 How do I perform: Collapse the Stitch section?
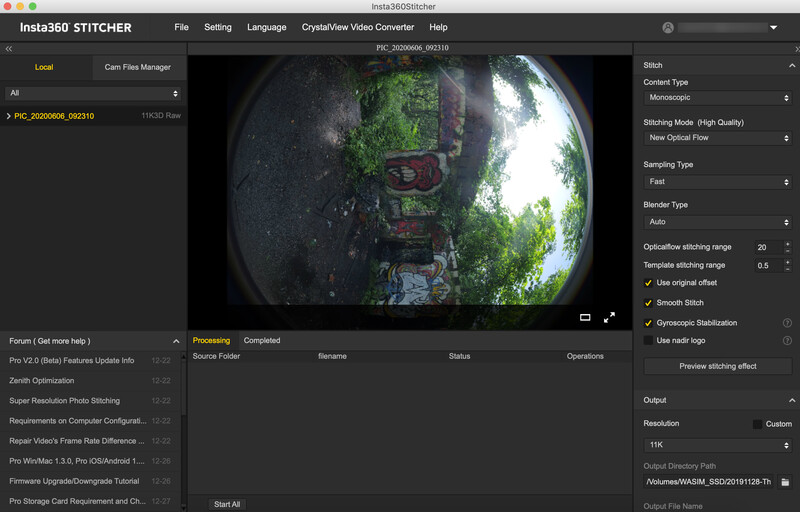[x=791, y=65]
